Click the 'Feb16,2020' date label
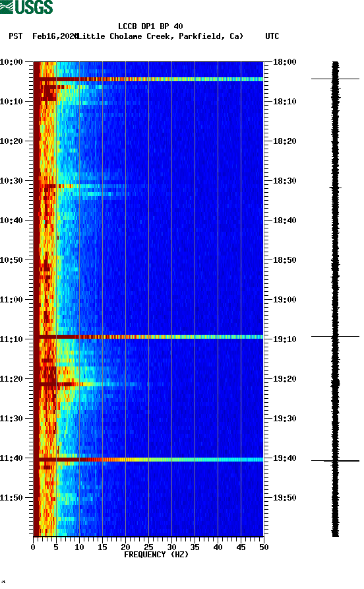The height and width of the screenshot is (589, 364). 55,36
